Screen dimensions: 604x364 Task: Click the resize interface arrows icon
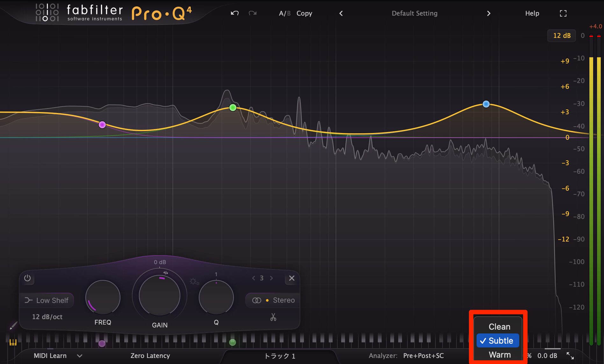coord(570,356)
